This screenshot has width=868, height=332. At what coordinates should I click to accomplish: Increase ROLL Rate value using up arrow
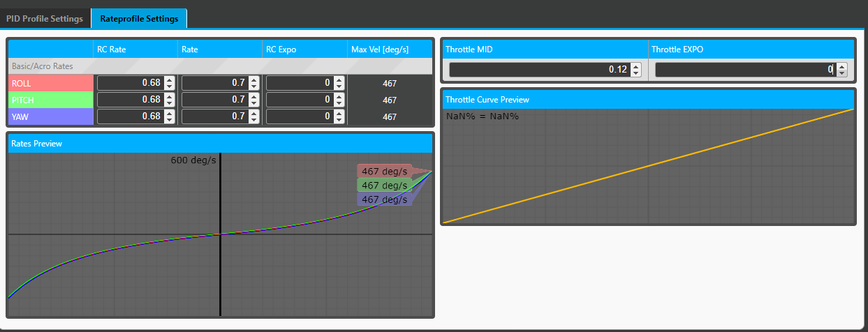[x=253, y=80]
